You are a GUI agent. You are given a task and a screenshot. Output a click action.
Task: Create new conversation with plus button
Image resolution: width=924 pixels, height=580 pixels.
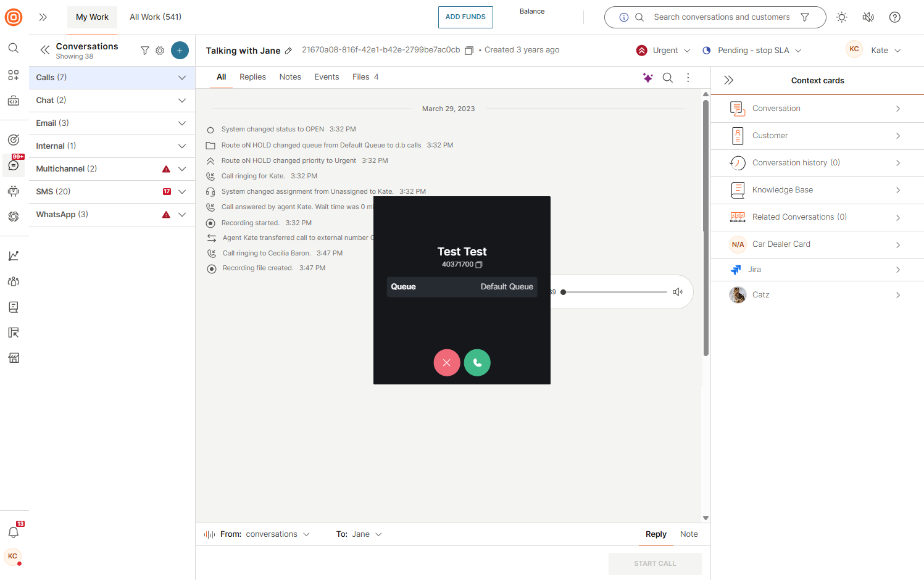tap(180, 51)
